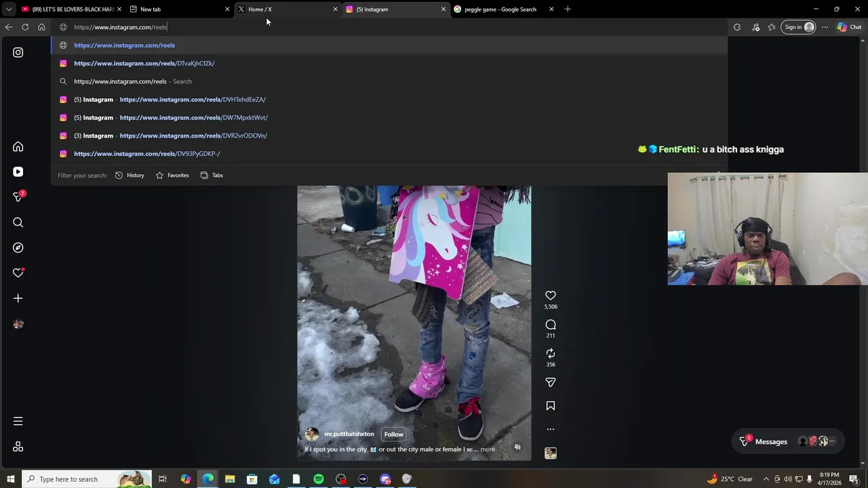
Task: Reload the current page
Action: (x=25, y=27)
